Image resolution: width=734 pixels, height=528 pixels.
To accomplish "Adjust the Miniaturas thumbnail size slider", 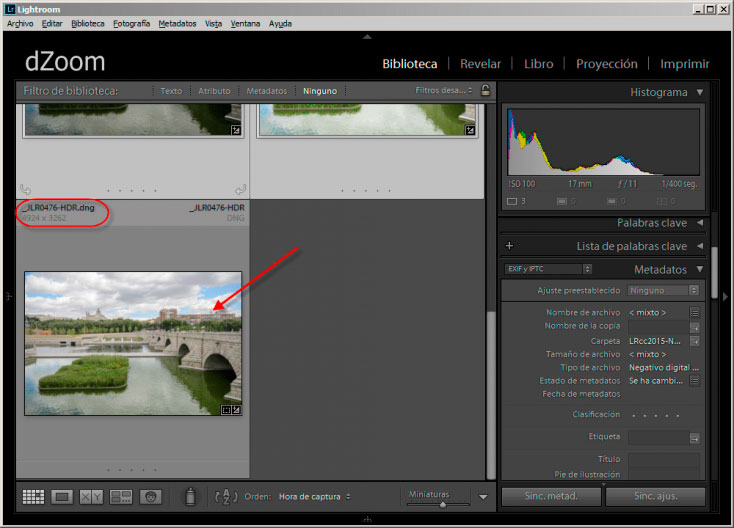I will click(442, 505).
